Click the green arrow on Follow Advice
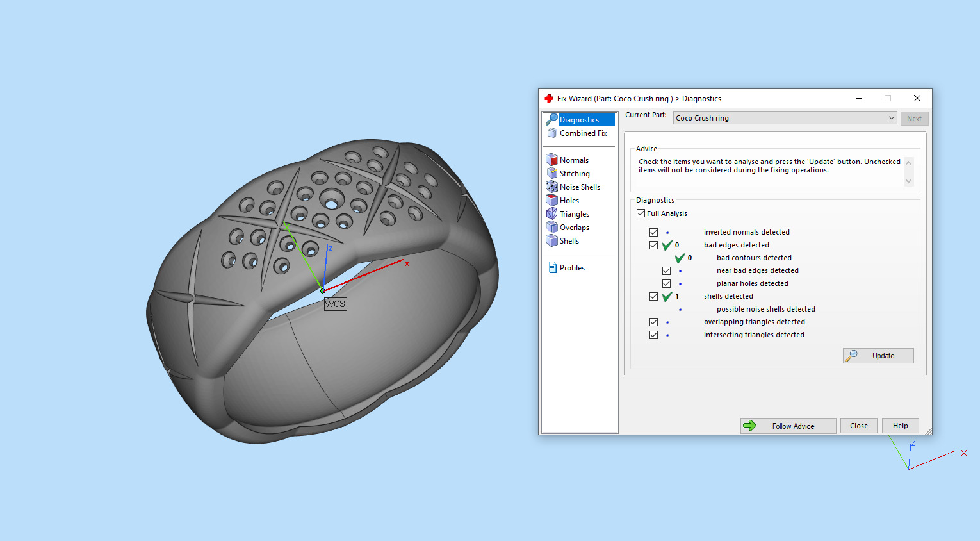980x541 pixels. [749, 426]
